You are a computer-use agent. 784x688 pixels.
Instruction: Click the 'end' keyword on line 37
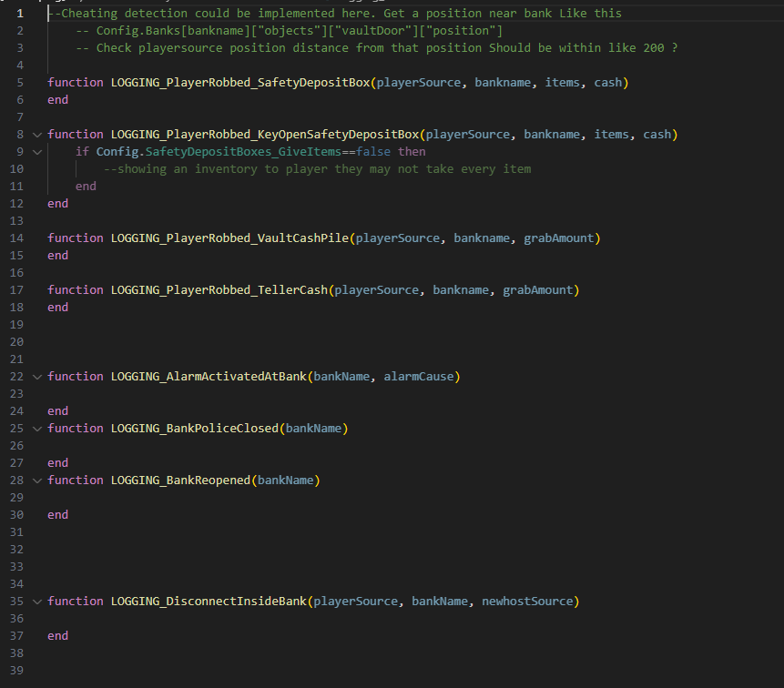58,636
